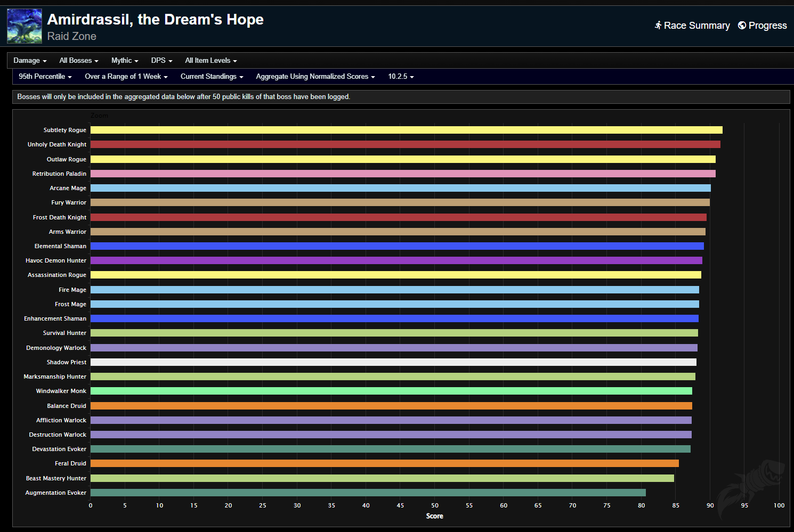This screenshot has height=532, width=794.
Task: Select the Shadow Priest white bar
Action: [393, 362]
